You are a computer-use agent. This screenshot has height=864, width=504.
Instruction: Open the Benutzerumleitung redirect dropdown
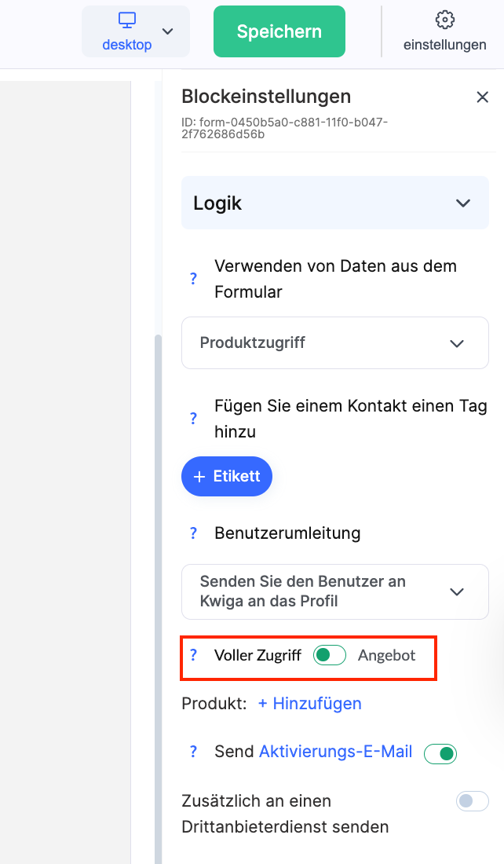click(335, 591)
